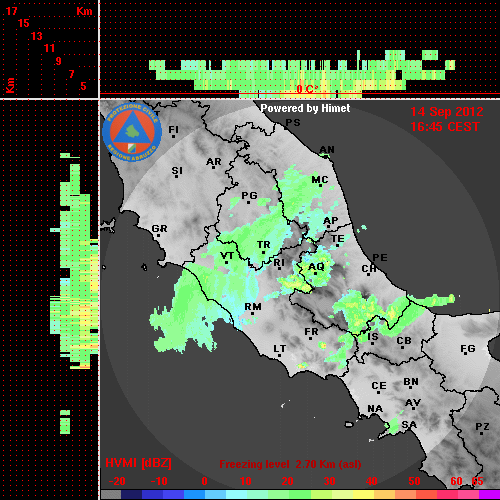Click the 'HVMI [dBZ]' label
500x500 pixels.
(x=138, y=463)
